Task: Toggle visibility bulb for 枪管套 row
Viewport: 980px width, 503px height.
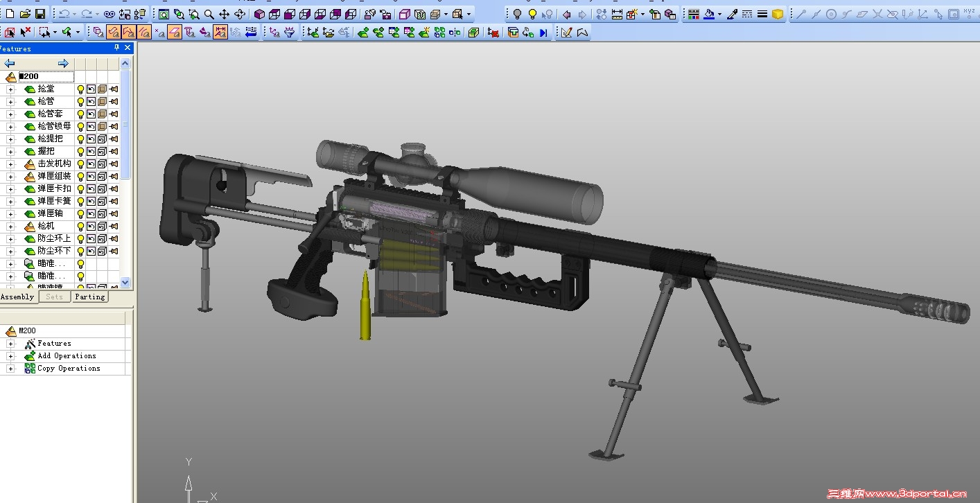Action: [x=80, y=114]
